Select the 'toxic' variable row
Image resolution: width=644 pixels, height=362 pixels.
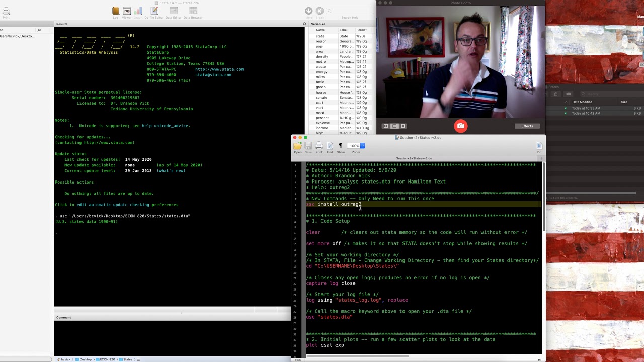pyautogui.click(x=342, y=82)
